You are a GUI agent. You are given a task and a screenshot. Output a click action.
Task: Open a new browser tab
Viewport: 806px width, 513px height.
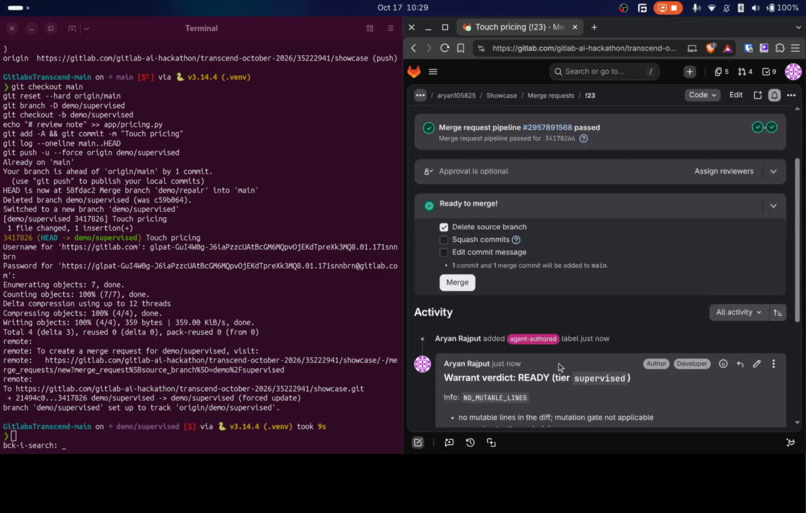tap(594, 27)
